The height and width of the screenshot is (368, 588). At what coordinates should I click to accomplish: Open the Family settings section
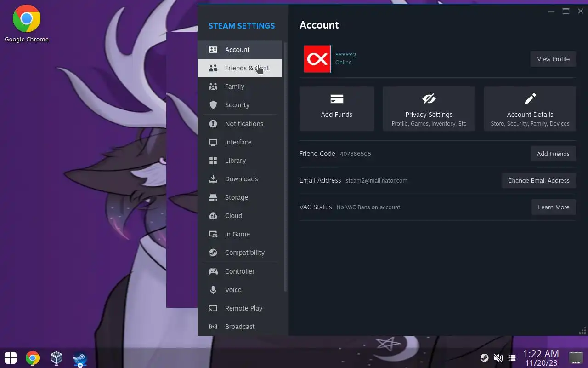(x=240, y=86)
